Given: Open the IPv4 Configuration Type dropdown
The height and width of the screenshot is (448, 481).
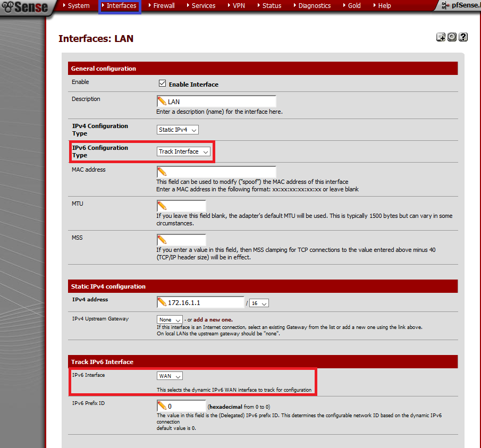Looking at the screenshot, I should pyautogui.click(x=178, y=130).
